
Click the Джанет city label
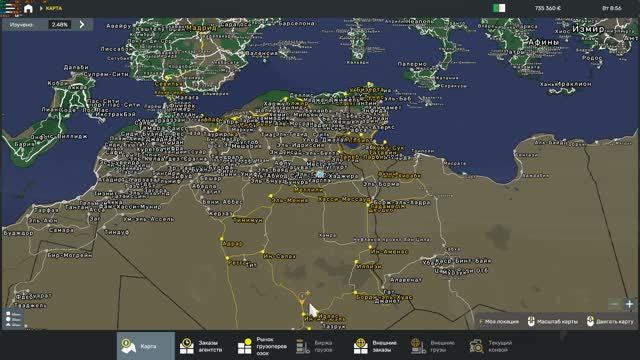click(387, 302)
